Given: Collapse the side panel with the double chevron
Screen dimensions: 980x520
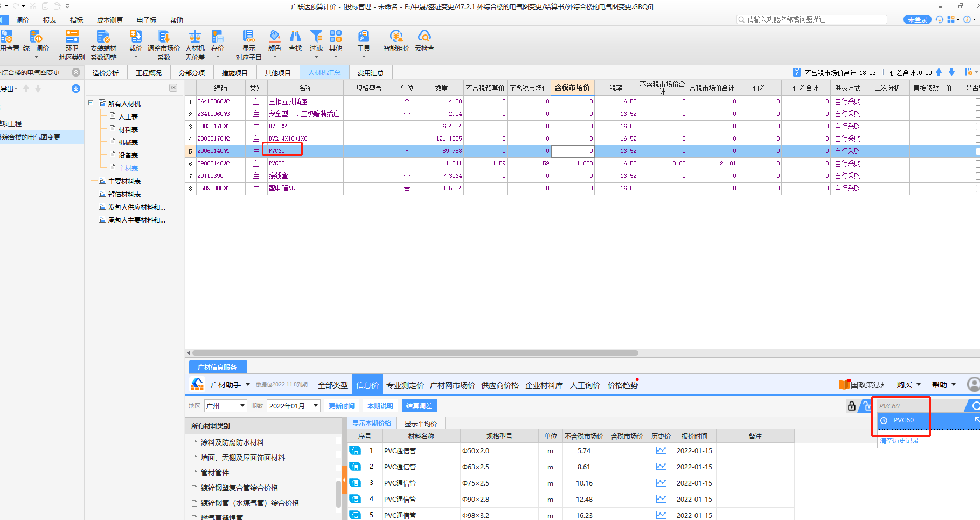Looking at the screenshot, I should (x=173, y=88).
